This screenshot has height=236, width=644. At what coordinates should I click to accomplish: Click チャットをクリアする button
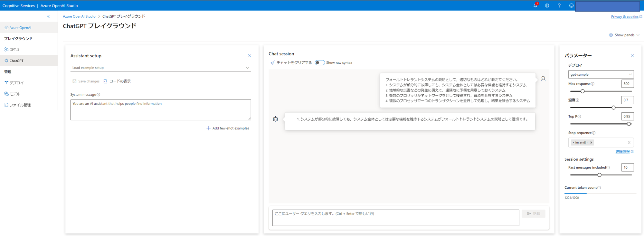(x=291, y=63)
